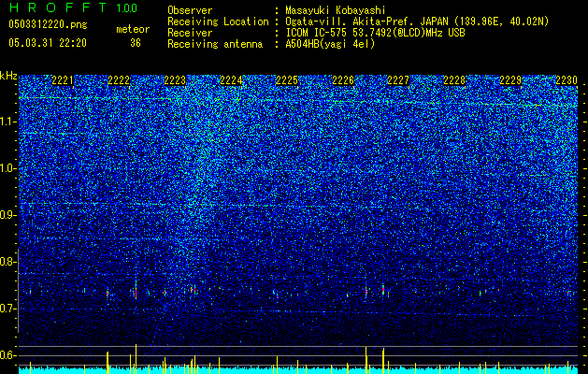588x374 pixels.
Task: Click the antenna value A504HB(yagi 4el)
Action: pyautogui.click(x=330, y=44)
